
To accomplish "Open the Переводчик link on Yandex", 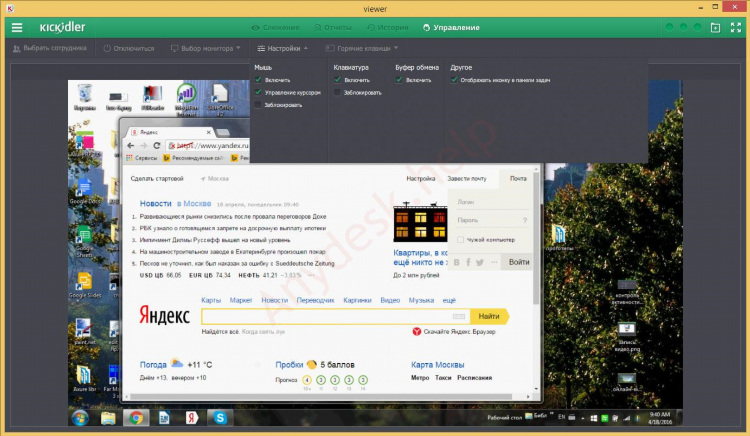I will (x=315, y=300).
